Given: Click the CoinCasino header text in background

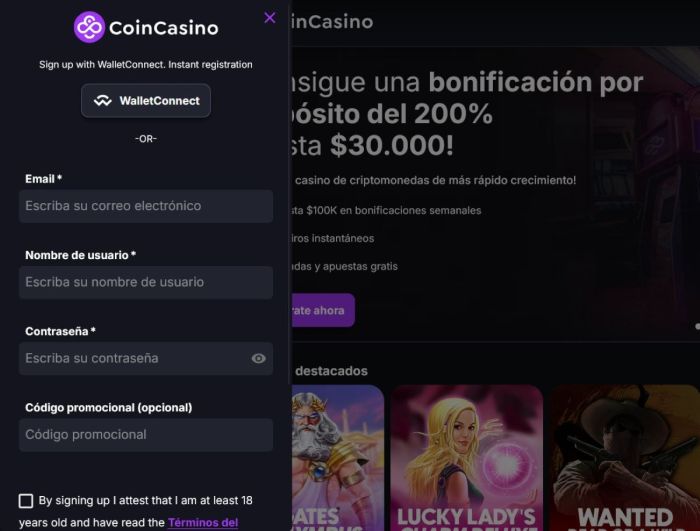Looking at the screenshot, I should click(x=332, y=22).
